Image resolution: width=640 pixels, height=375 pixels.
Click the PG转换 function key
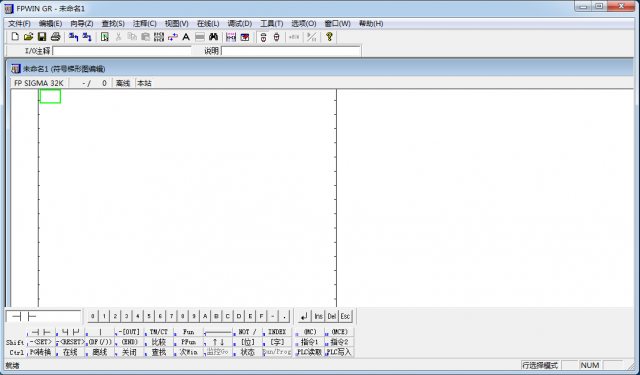coord(41,352)
